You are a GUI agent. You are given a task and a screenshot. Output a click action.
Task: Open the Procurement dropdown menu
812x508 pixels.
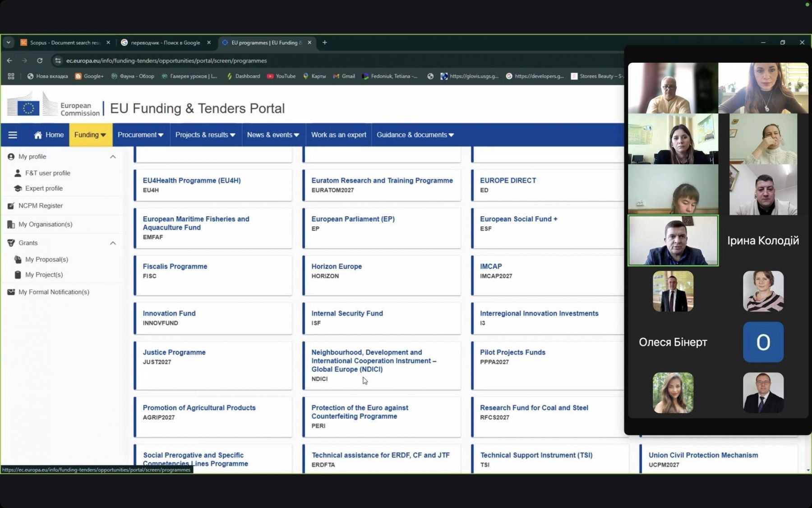(x=141, y=135)
